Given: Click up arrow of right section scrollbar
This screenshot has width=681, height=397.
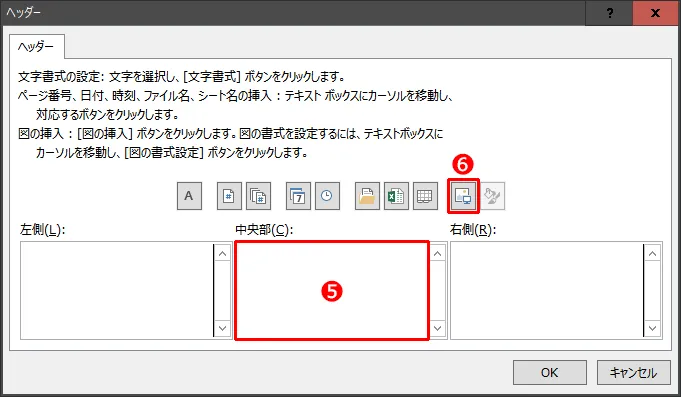Looking at the screenshot, I should [652, 253].
